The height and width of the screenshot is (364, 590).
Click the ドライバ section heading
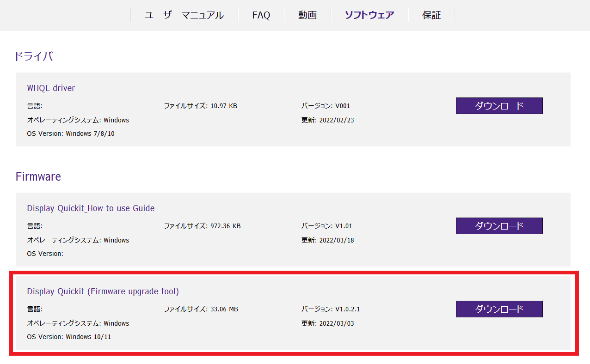(x=34, y=56)
